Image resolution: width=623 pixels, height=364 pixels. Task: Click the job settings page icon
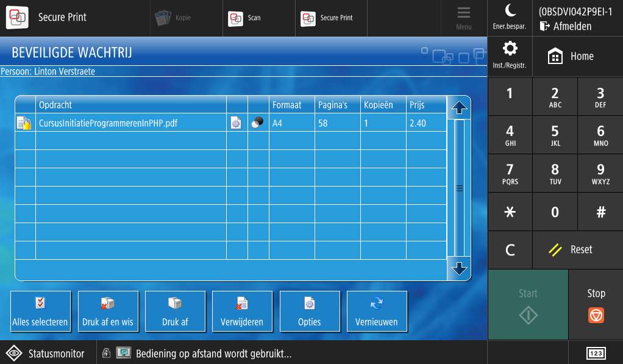point(236,123)
